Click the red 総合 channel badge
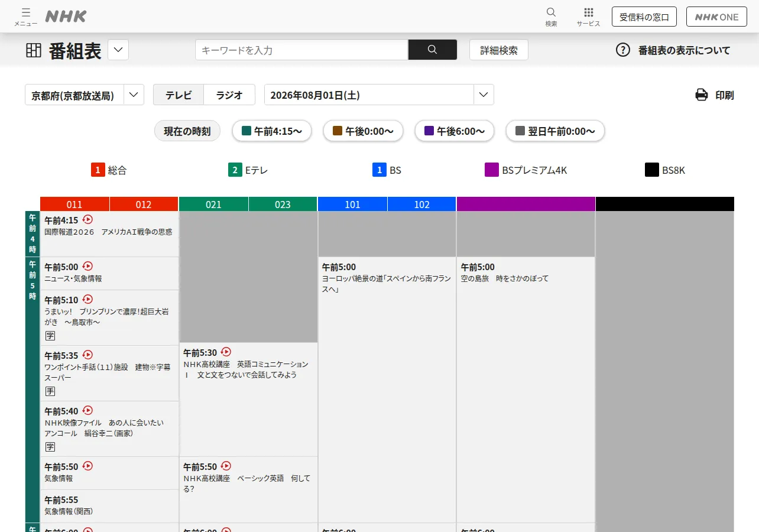Image resolution: width=759 pixels, height=532 pixels. (x=98, y=170)
